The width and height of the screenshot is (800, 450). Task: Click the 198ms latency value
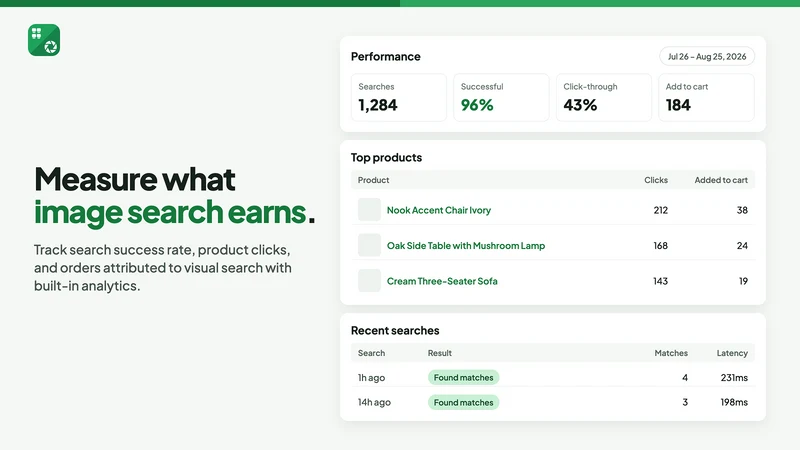point(734,402)
